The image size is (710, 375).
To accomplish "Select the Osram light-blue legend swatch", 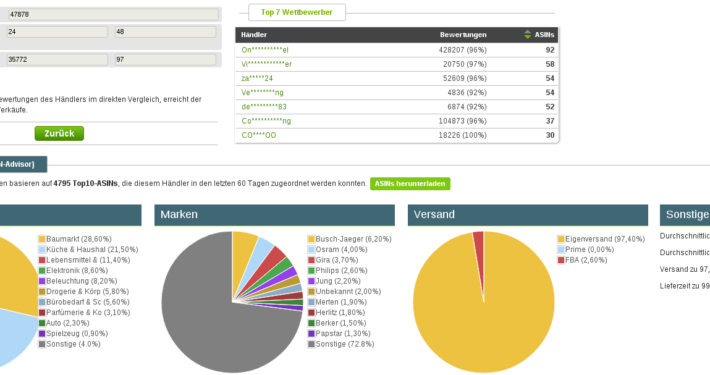I will tap(311, 250).
